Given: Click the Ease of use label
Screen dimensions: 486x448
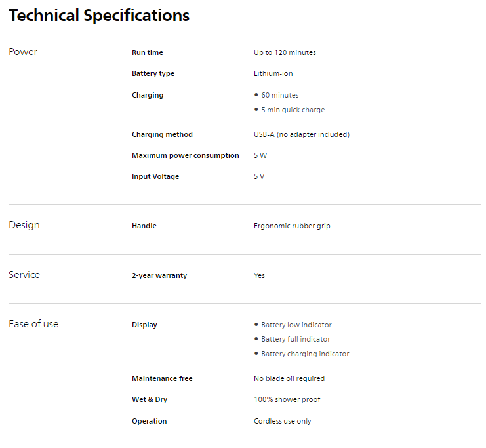Looking at the screenshot, I should click(x=33, y=324).
